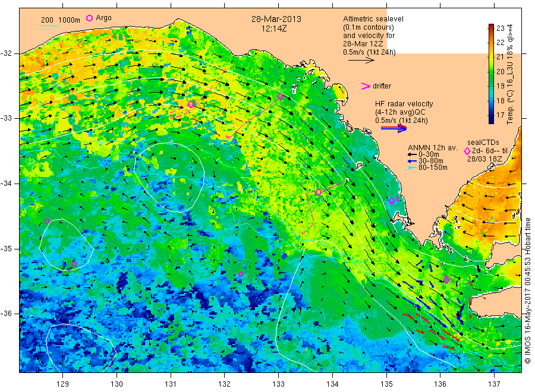The height and width of the screenshot is (392, 535).
Task: Select the seal CTD diamond near 135.1E 34.3S
Action: (x=392, y=201)
